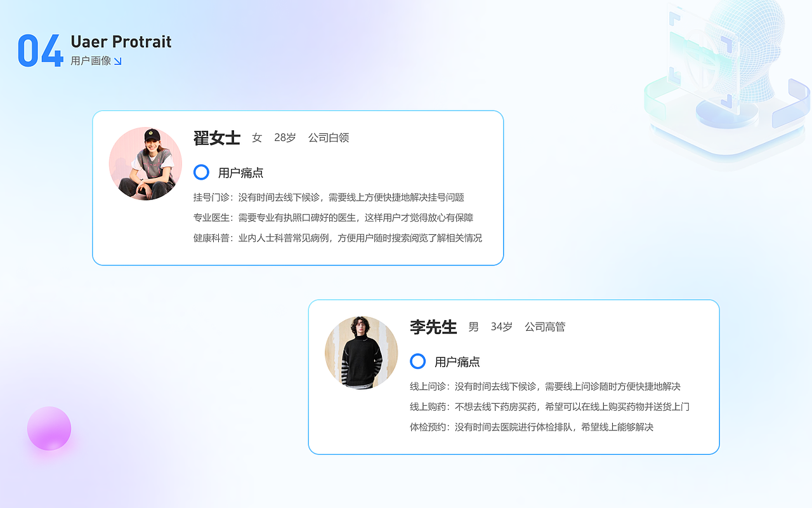Click the 用户画像 subtitle text
The height and width of the screenshot is (508, 812).
click(91, 61)
